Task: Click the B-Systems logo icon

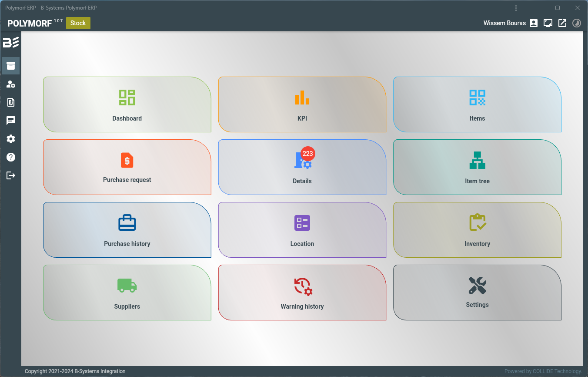Action: coord(11,42)
